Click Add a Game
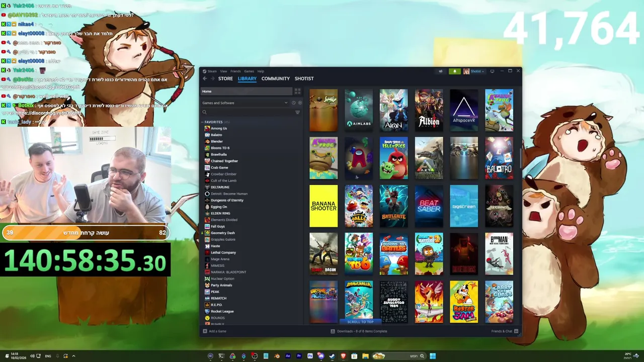The height and width of the screenshot is (362, 644). click(214, 331)
